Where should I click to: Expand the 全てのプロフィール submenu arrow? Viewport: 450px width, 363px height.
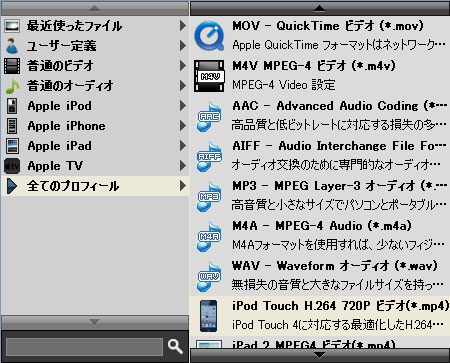182,186
